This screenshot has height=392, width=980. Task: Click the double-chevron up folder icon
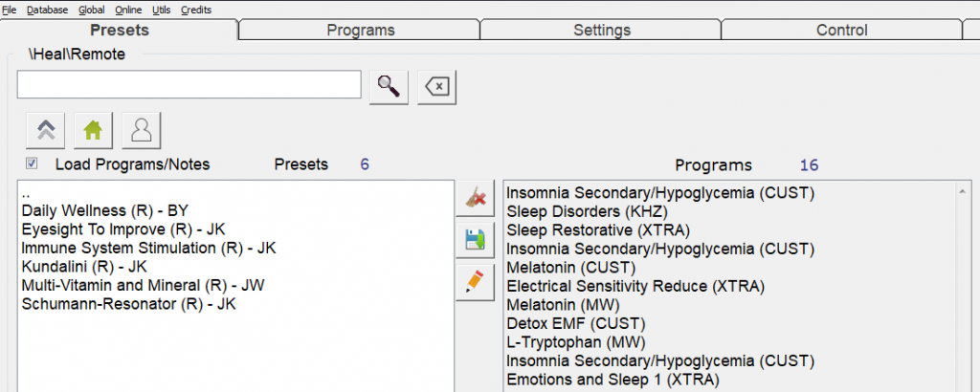coord(45,130)
